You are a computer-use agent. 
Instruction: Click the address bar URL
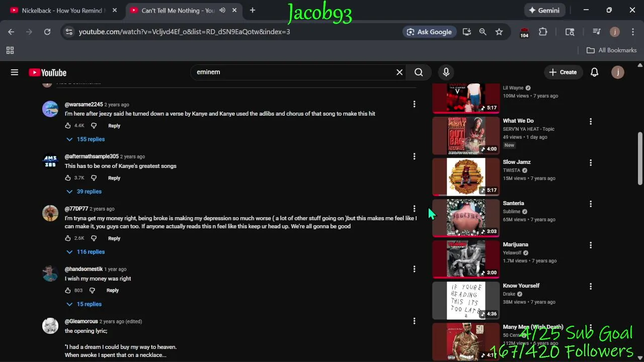coord(184,32)
